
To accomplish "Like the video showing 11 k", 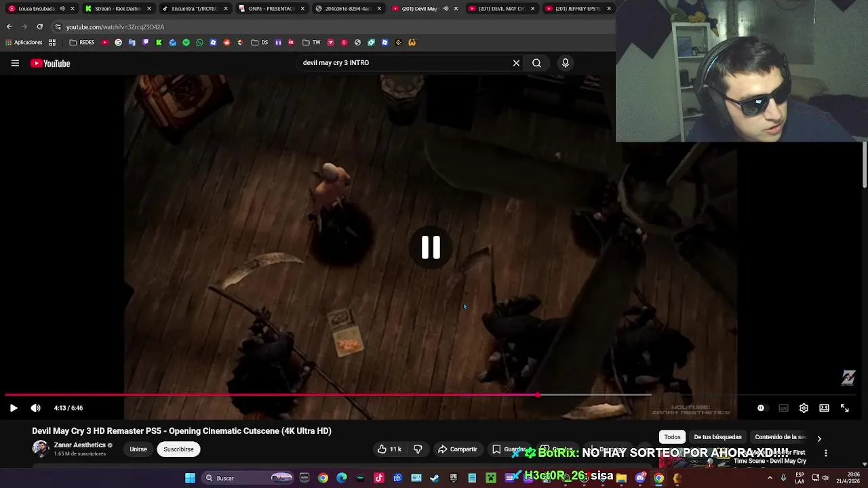I will click(389, 449).
